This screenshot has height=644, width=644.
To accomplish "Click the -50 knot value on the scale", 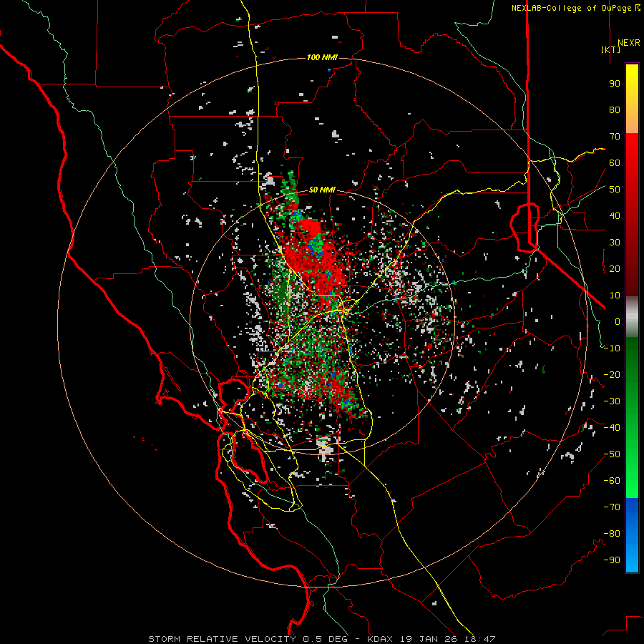I will (x=612, y=454).
